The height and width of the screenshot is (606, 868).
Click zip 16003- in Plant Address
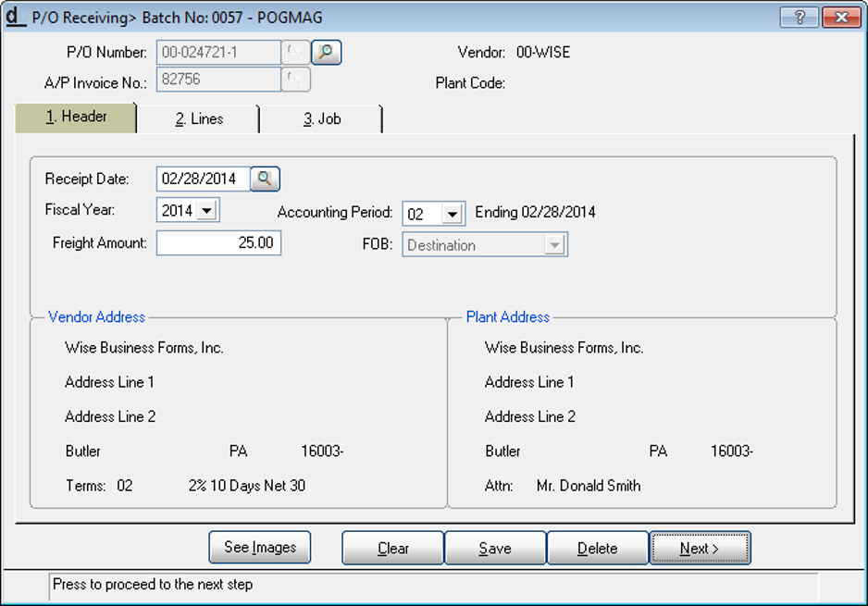[x=732, y=451]
